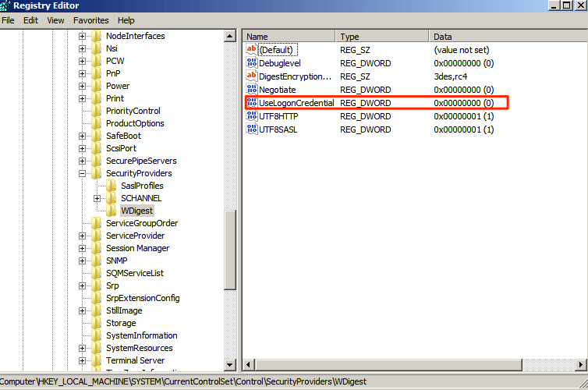Image resolution: width=588 pixels, height=390 pixels.
Task: Select the Negotiate DWORD value icon
Action: coord(251,90)
